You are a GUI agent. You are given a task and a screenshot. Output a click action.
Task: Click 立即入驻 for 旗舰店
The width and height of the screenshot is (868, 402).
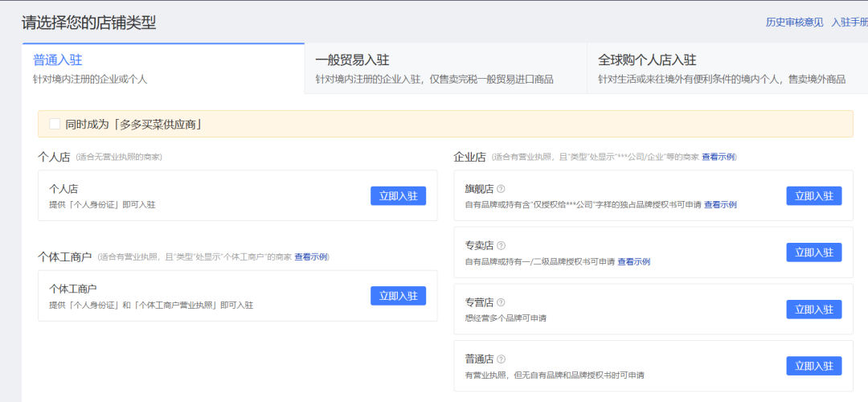click(813, 195)
